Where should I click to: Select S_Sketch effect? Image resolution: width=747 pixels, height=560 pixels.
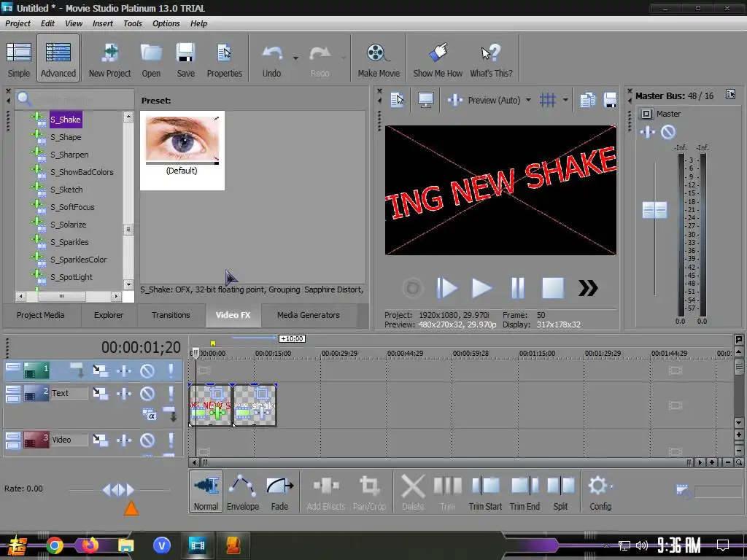click(66, 190)
